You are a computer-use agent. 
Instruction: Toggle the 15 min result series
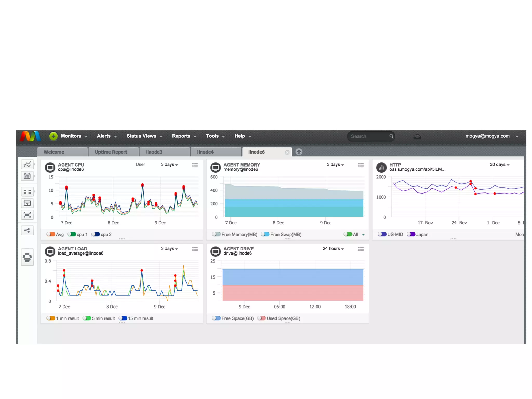click(123, 318)
